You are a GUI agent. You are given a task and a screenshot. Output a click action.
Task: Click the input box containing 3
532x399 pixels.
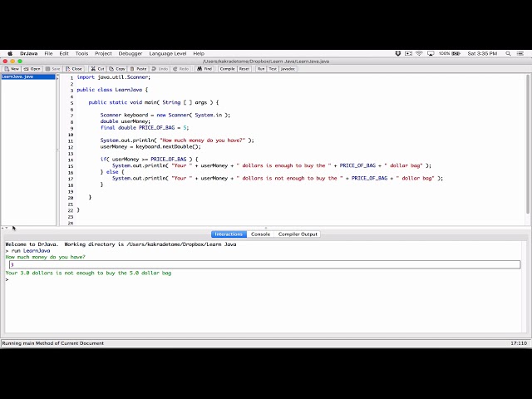point(264,264)
